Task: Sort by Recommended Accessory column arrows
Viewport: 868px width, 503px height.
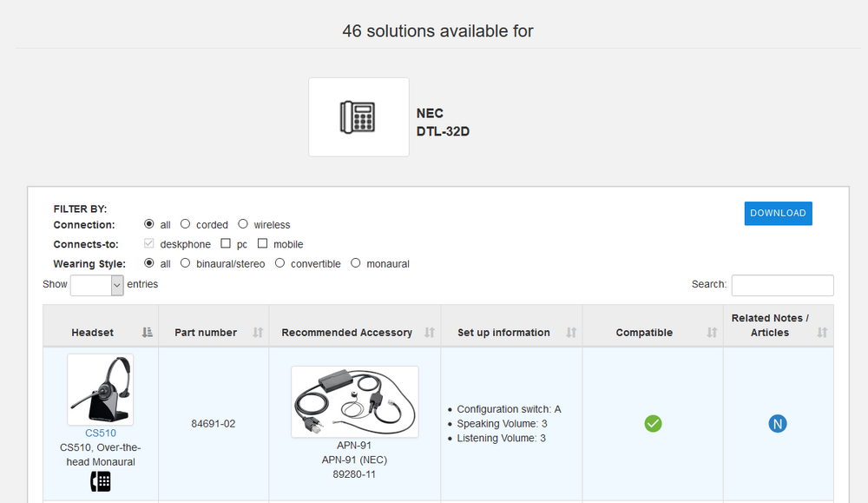Action: [x=429, y=333]
